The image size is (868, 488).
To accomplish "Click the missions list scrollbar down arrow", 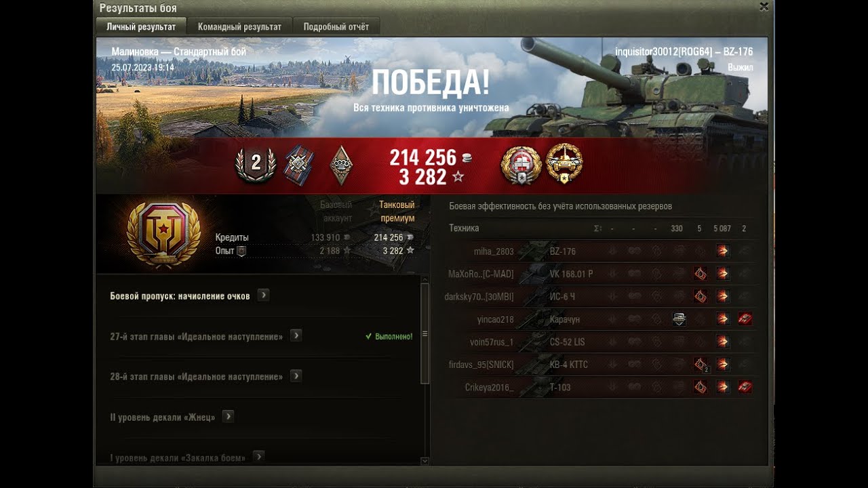I will [425, 461].
